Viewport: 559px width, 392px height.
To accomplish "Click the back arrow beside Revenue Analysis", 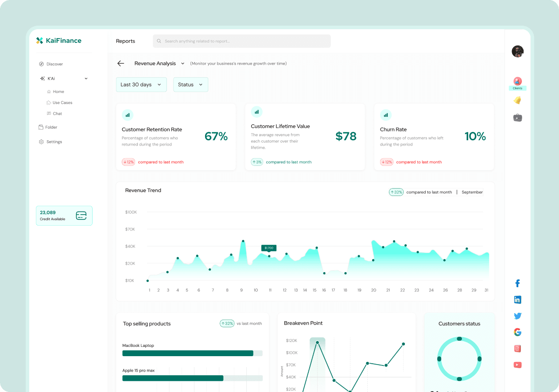I will (120, 64).
